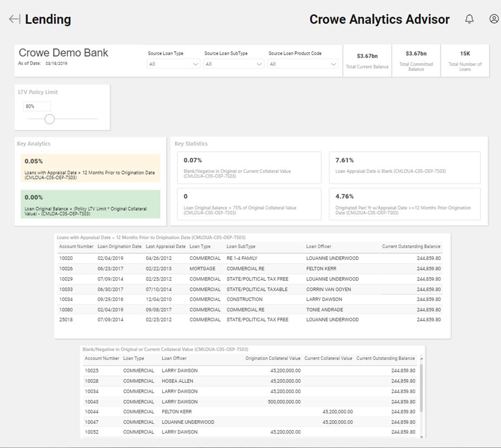This screenshot has width=501, height=448.
Task: Open the Source Loan SubType dropdown
Action: coord(233,64)
